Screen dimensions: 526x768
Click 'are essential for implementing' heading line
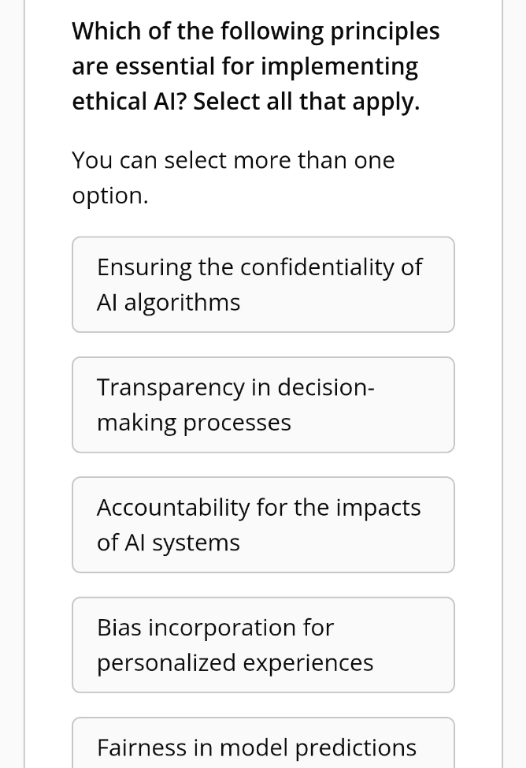pyautogui.click(x=245, y=66)
